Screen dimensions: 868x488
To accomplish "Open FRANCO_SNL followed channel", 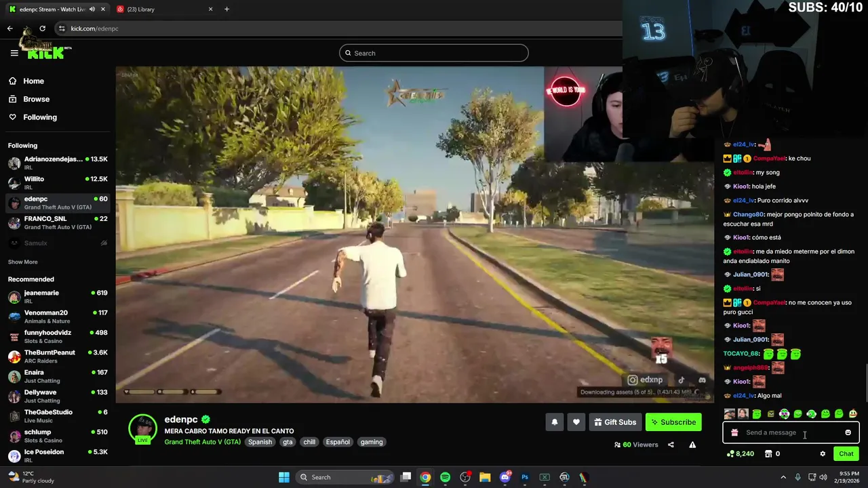I will pyautogui.click(x=58, y=222).
